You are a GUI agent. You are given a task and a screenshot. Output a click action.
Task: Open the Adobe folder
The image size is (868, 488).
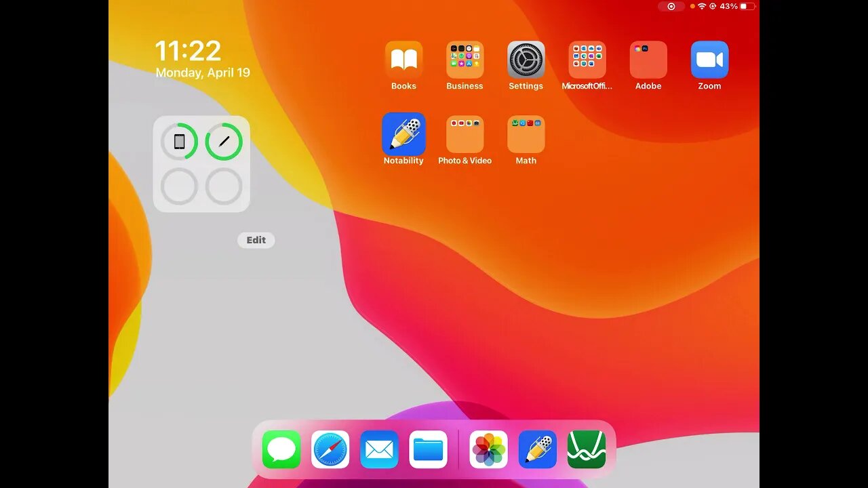click(648, 60)
